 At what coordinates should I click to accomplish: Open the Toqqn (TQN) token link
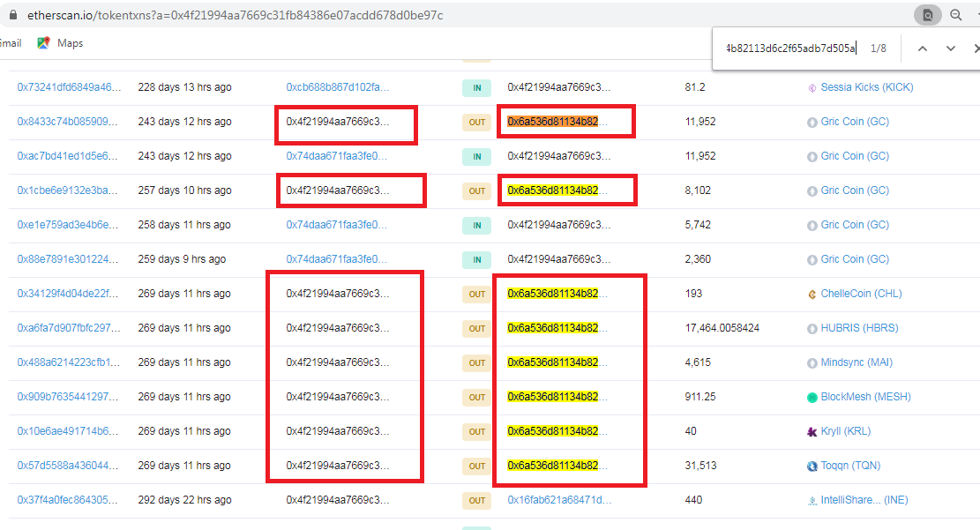850,465
